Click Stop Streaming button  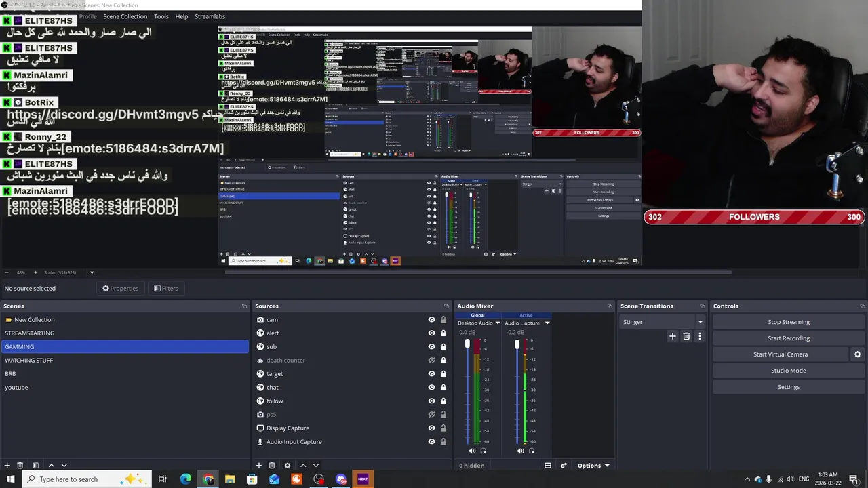pyautogui.click(x=789, y=322)
